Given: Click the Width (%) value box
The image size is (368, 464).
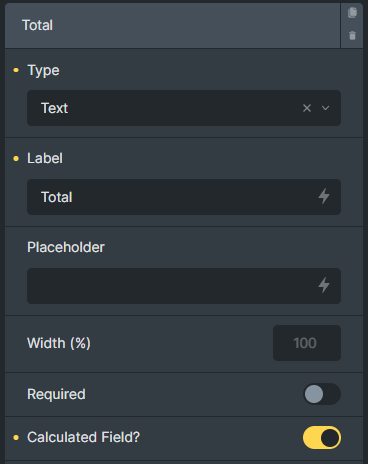Looking at the screenshot, I should [307, 343].
